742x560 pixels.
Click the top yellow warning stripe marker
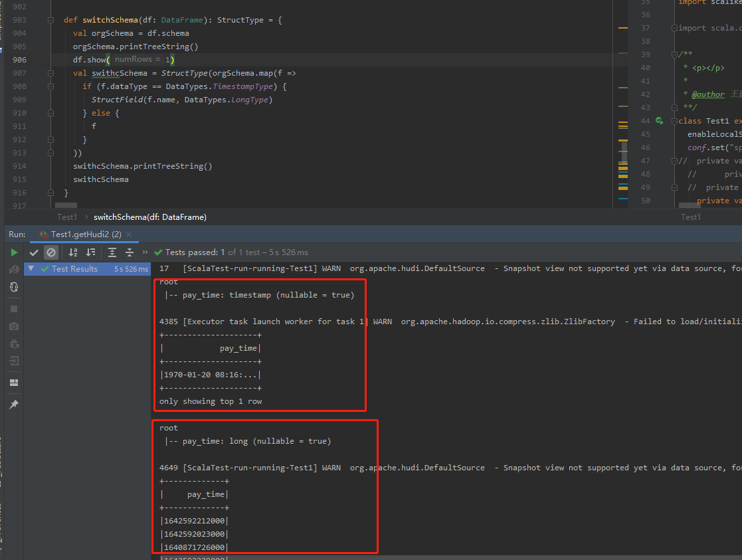pos(622,28)
